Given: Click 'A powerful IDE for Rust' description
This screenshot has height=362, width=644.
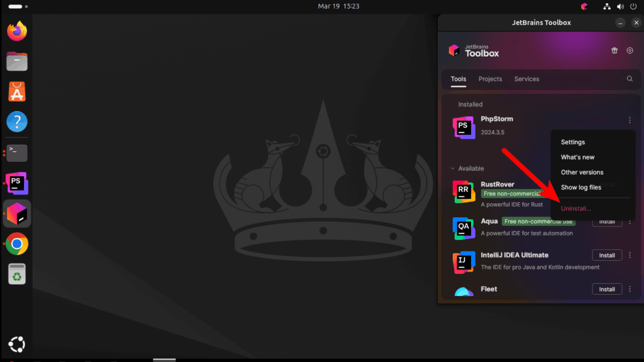Looking at the screenshot, I should tap(512, 205).
